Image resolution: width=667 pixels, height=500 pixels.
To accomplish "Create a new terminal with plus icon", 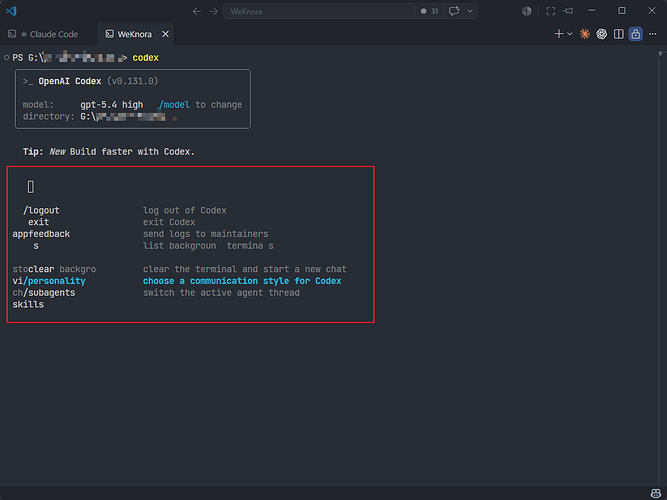I will point(559,34).
